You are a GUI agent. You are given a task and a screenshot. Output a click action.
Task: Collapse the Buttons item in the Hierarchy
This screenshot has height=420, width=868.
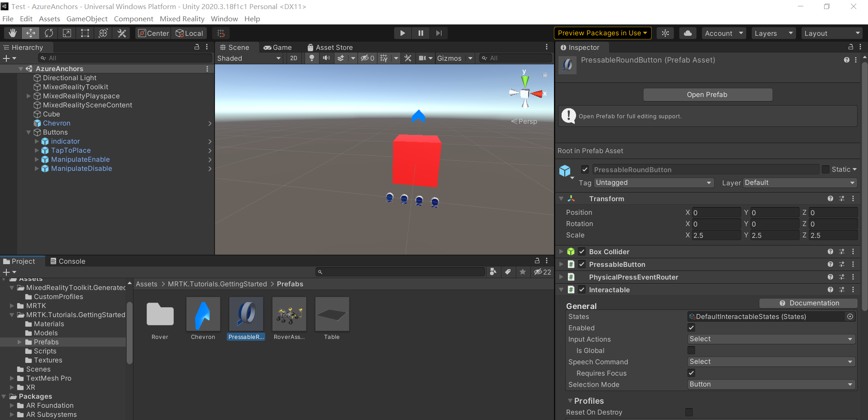[29, 132]
